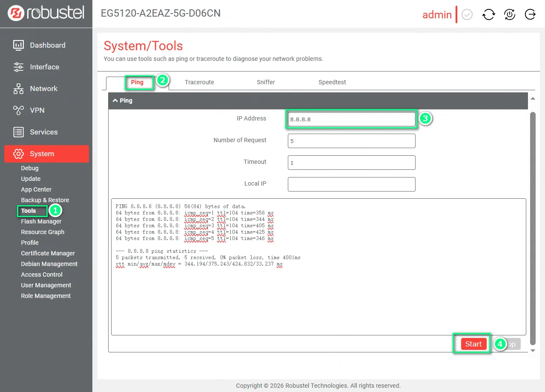Click the IP Address input field
Viewport: 545px width, 392px height.
[x=351, y=119]
